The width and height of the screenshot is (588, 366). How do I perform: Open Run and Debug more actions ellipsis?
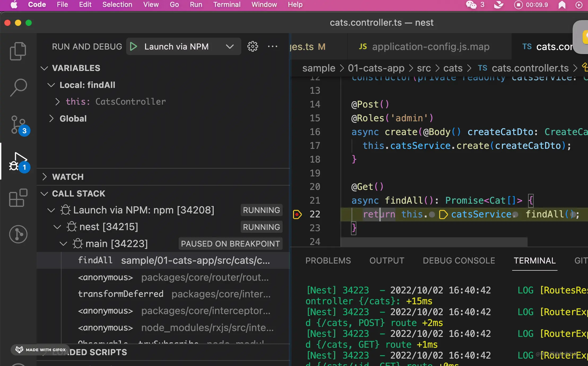[x=273, y=47]
